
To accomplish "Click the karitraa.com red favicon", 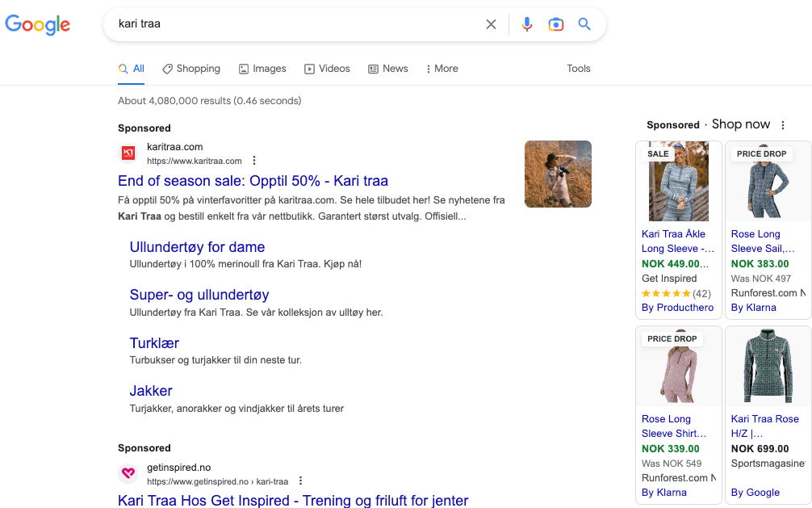I will click(128, 153).
